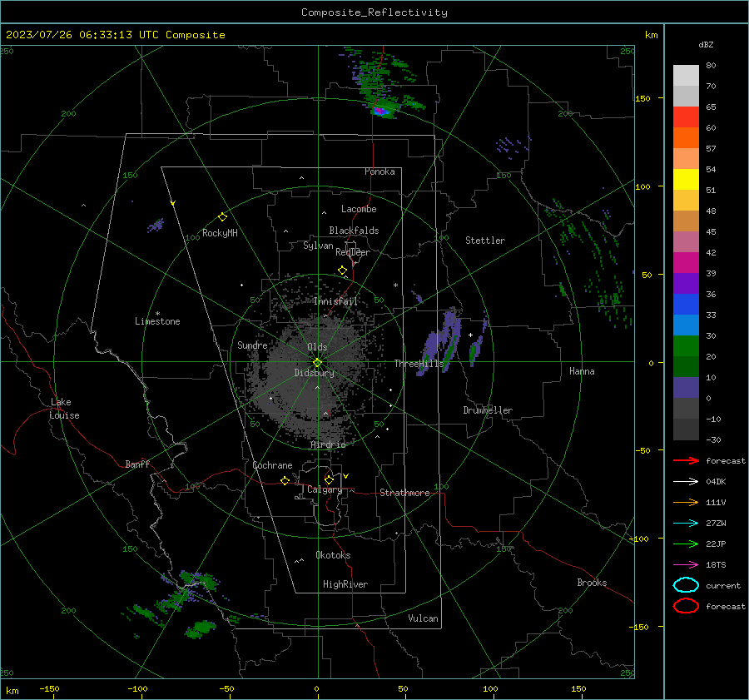The width and height of the screenshot is (749, 700).
Task: Select the red 65-60 dBZ swatch
Action: coord(686,117)
